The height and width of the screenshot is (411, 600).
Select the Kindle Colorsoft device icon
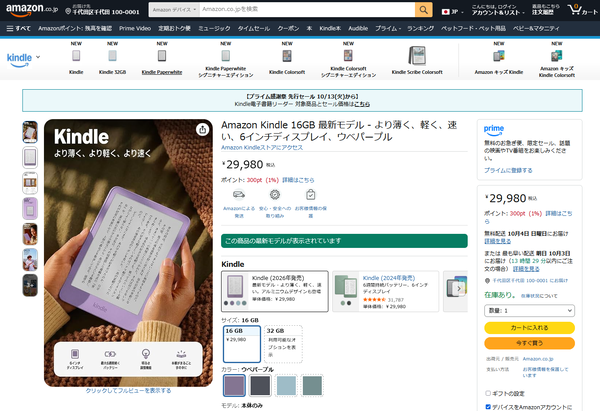pyautogui.click(x=287, y=56)
